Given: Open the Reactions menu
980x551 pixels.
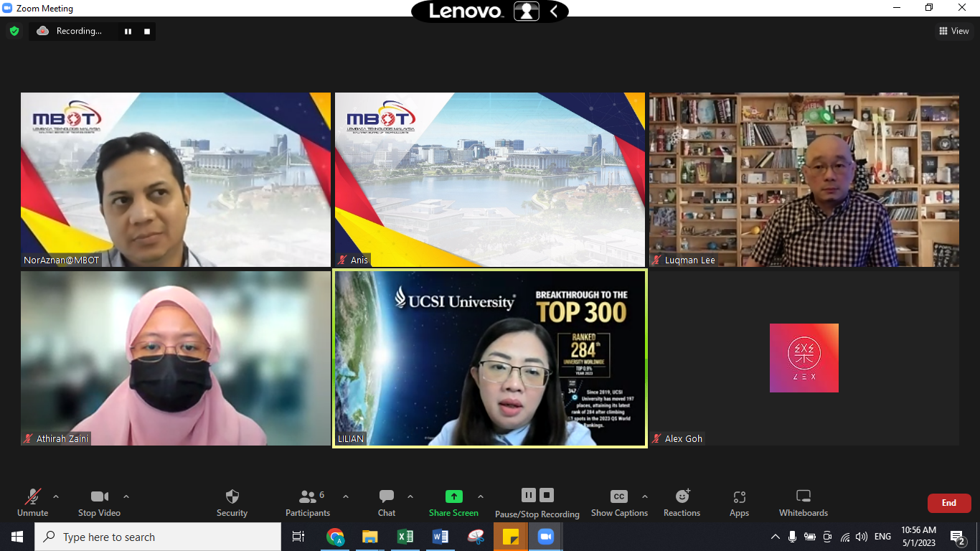Looking at the screenshot, I should 682,496.
